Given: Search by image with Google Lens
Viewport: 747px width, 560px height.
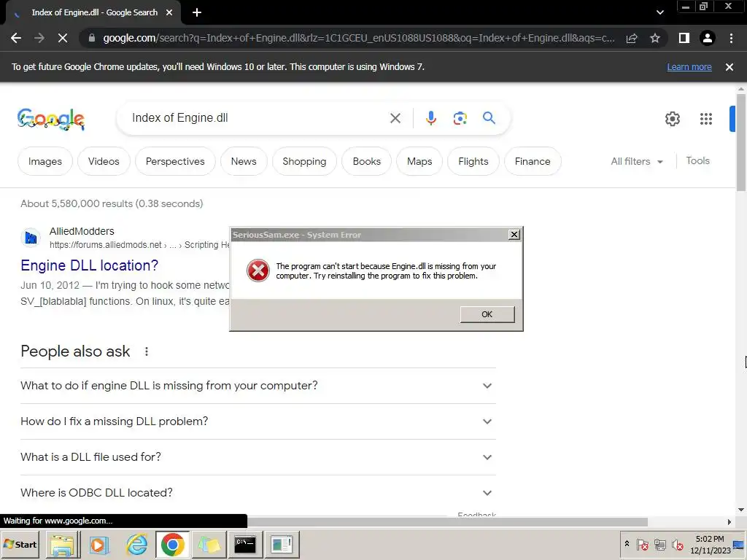Looking at the screenshot, I should click(460, 118).
